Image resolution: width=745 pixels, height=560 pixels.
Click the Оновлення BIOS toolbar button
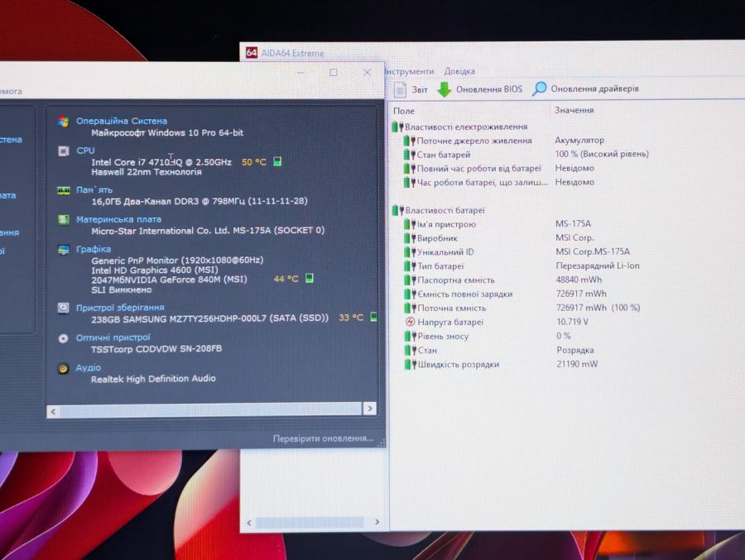pyautogui.click(x=479, y=89)
